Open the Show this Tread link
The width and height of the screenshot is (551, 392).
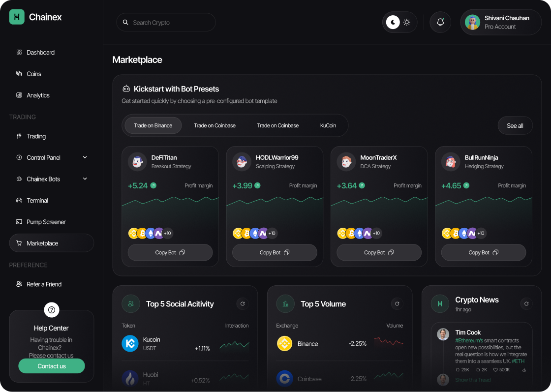click(473, 380)
